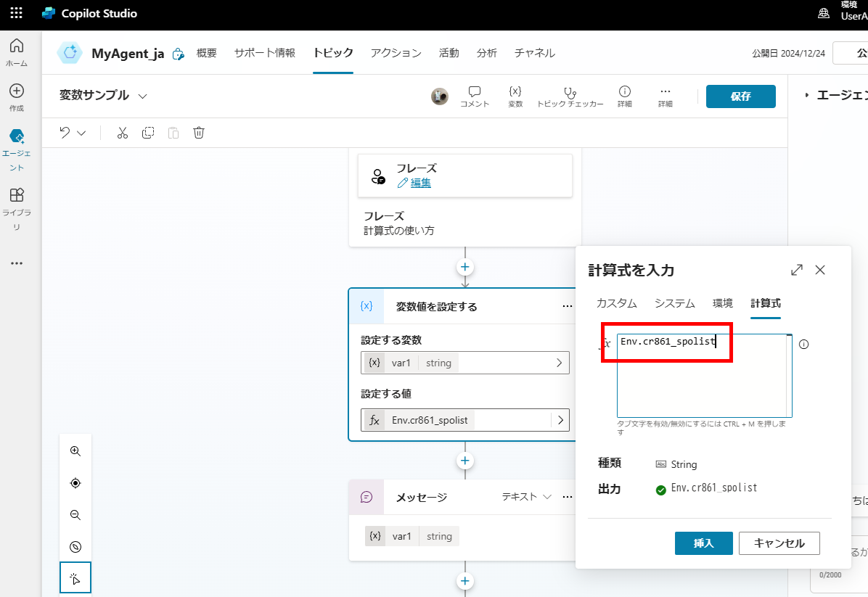Go to Home in left sidebar
This screenshot has height=597, width=868.
click(x=16, y=52)
